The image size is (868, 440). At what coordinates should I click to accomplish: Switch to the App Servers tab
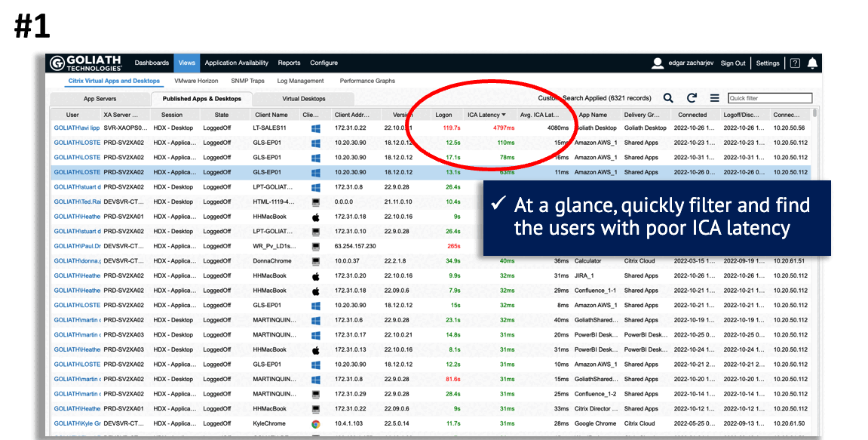(x=100, y=99)
